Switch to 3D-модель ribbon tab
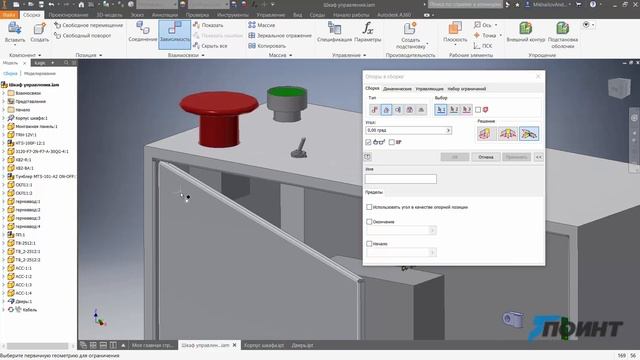 [x=109, y=15]
